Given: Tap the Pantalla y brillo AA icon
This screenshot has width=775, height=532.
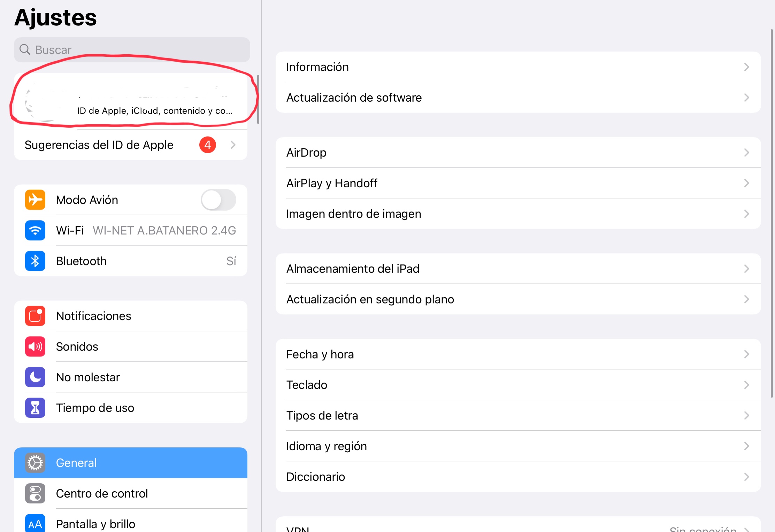Looking at the screenshot, I should tap(35, 524).
